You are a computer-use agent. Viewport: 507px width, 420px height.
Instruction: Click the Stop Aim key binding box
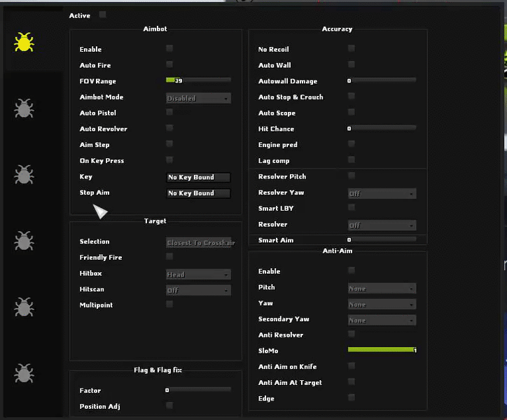[198, 193]
